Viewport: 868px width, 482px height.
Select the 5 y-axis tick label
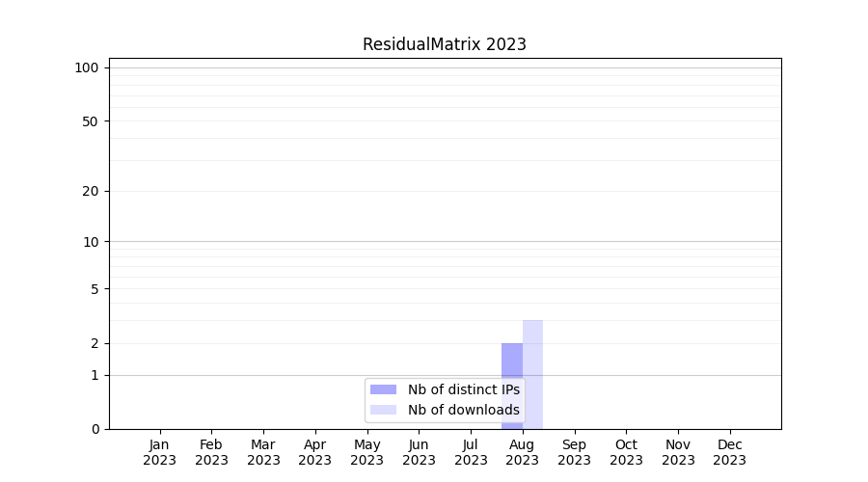(95, 289)
